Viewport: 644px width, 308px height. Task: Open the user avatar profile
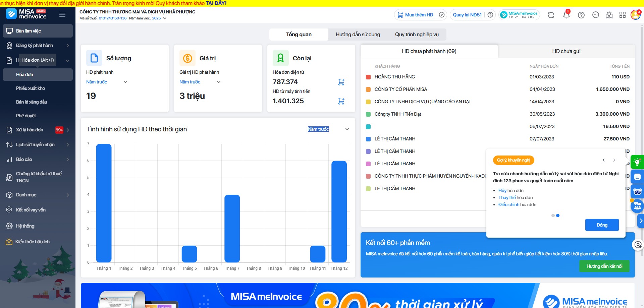tap(635, 15)
